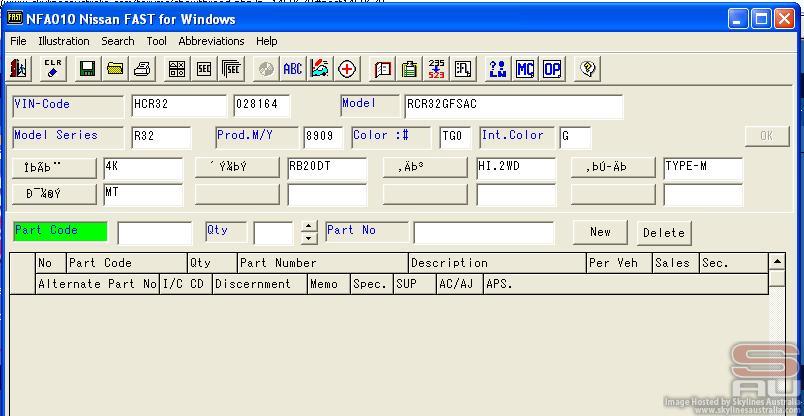Click the four-box grid section icon
Viewport: 804px width, 416px height.
177,68
